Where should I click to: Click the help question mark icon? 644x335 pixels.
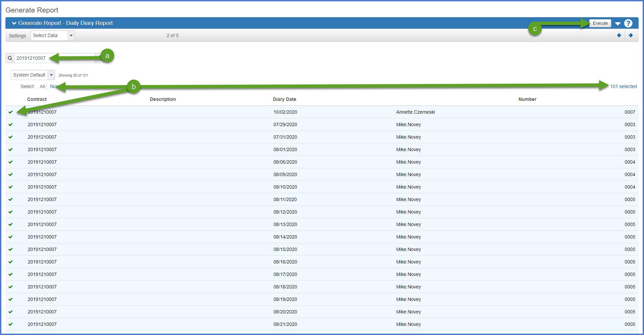[628, 23]
